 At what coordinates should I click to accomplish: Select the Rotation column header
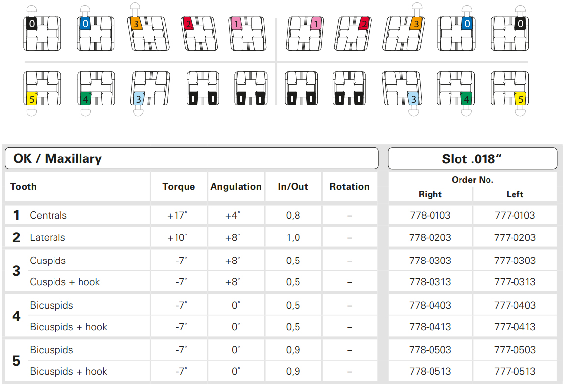(x=350, y=187)
